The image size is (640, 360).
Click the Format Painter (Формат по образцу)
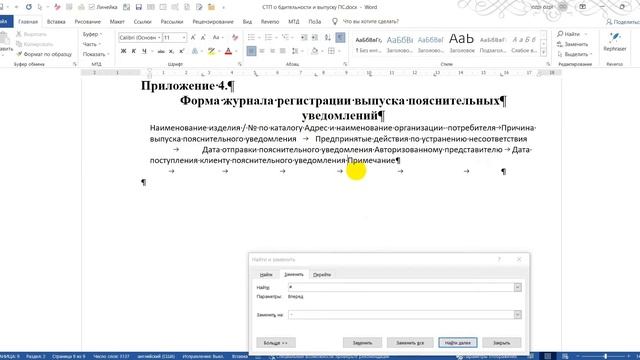(44, 54)
